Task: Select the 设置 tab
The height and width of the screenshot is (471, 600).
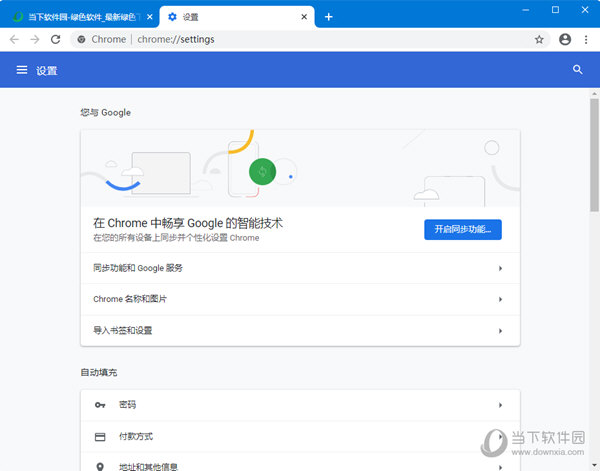Action: [237, 17]
